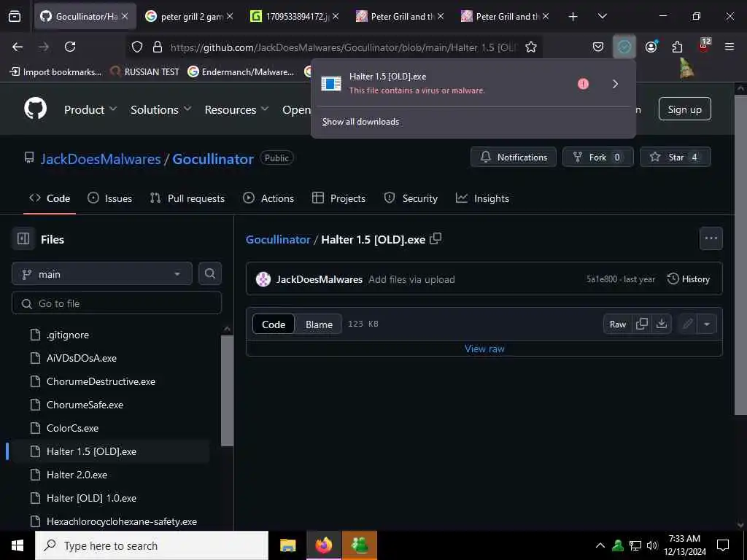This screenshot has width=747, height=560.
Task: Click the Raw button
Action: (x=618, y=324)
